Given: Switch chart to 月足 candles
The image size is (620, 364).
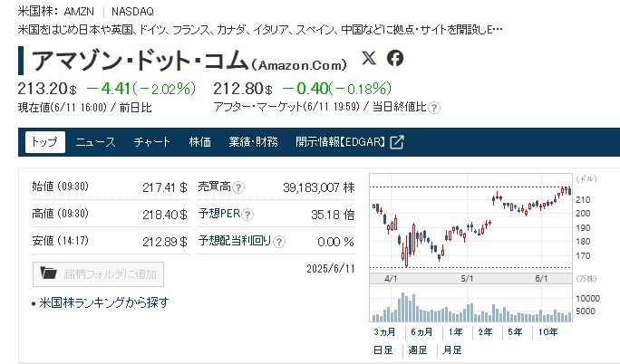Looking at the screenshot, I should click(x=452, y=350).
